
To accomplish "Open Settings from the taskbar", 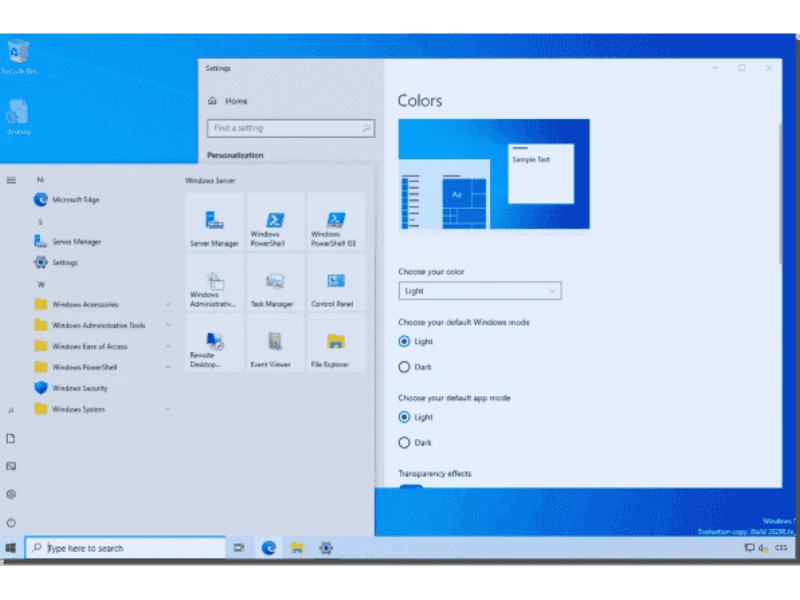I will [326, 548].
